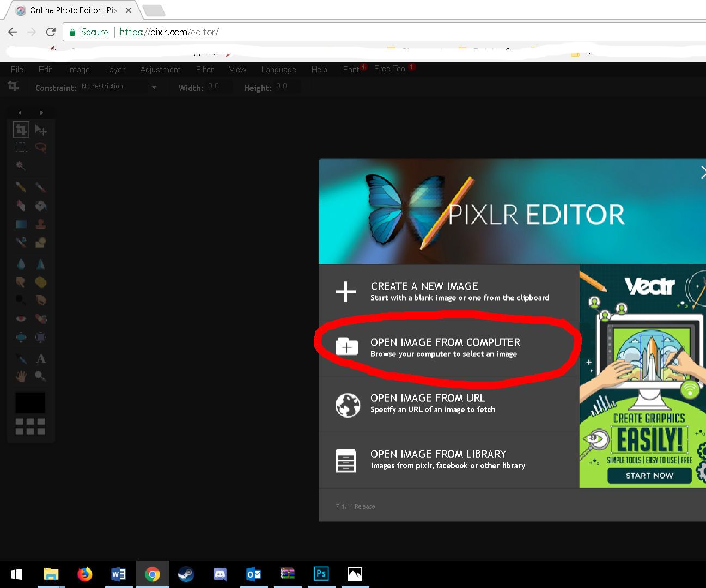Open Photoshop from the taskbar
706x588 pixels.
tap(321, 574)
